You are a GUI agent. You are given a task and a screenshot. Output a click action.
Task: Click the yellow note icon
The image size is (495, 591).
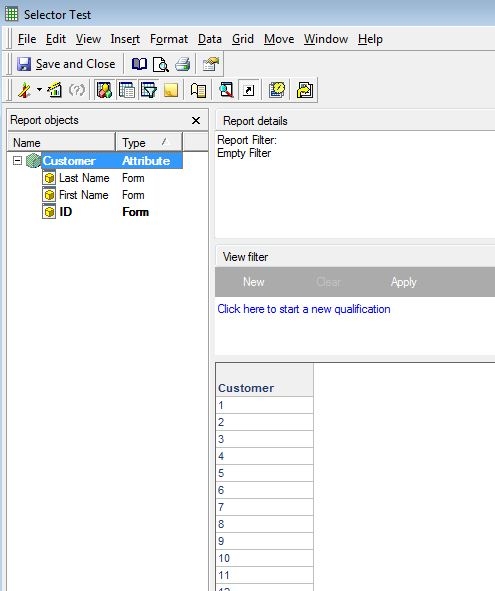coord(171,90)
